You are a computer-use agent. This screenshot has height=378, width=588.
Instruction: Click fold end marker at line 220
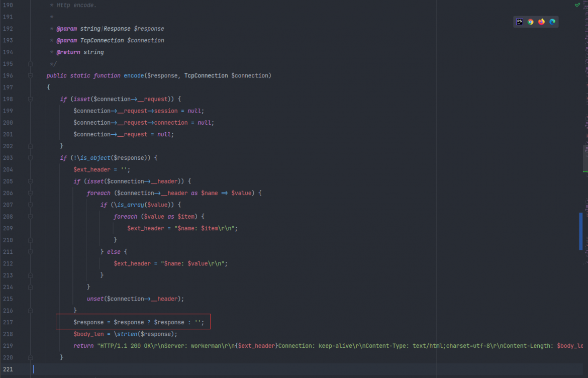(30, 358)
